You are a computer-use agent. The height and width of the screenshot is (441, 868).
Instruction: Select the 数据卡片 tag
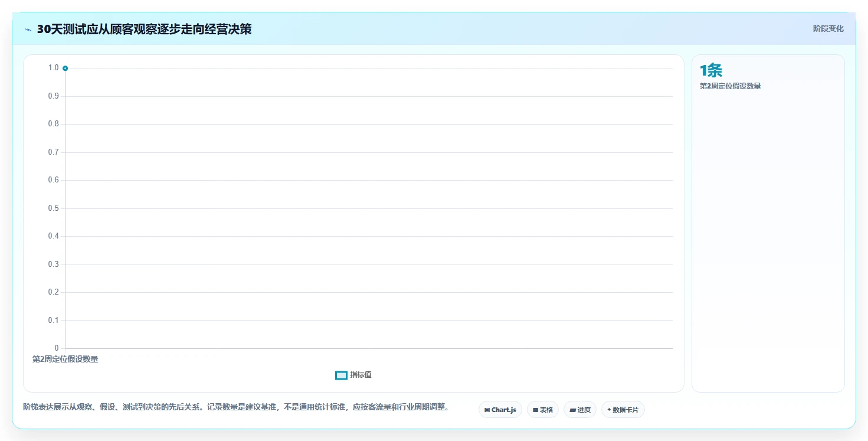(x=623, y=410)
